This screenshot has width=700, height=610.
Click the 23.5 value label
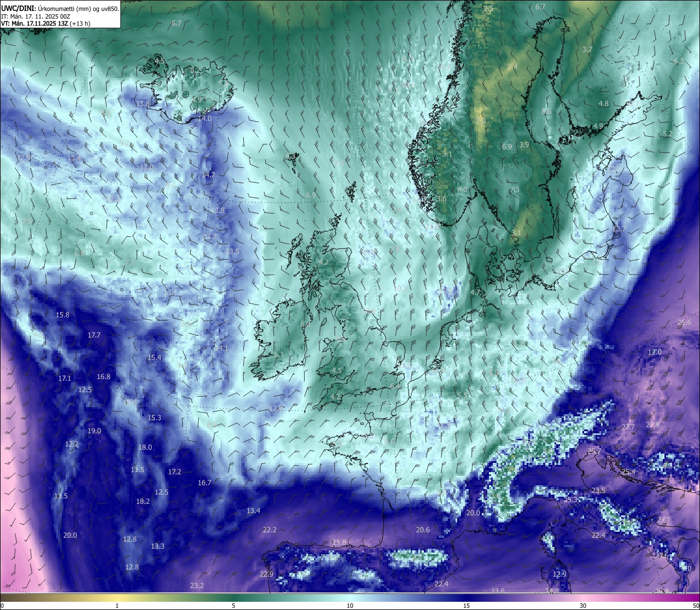pos(598,491)
